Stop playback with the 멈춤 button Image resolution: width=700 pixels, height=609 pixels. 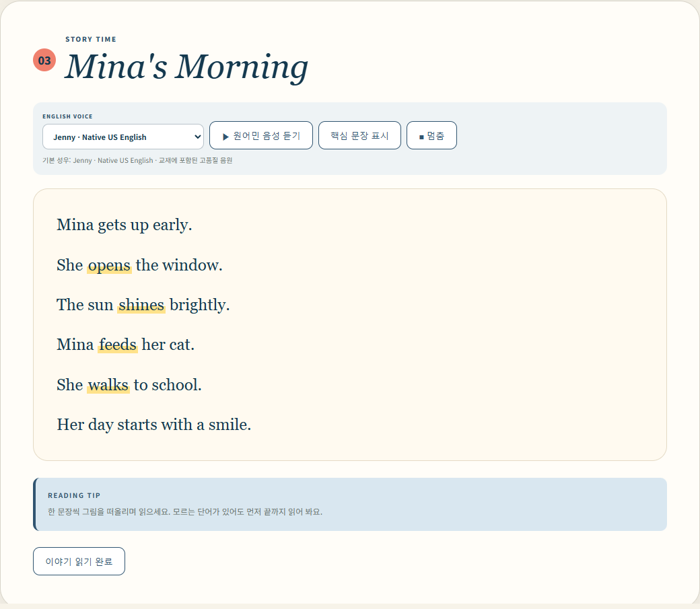(431, 135)
